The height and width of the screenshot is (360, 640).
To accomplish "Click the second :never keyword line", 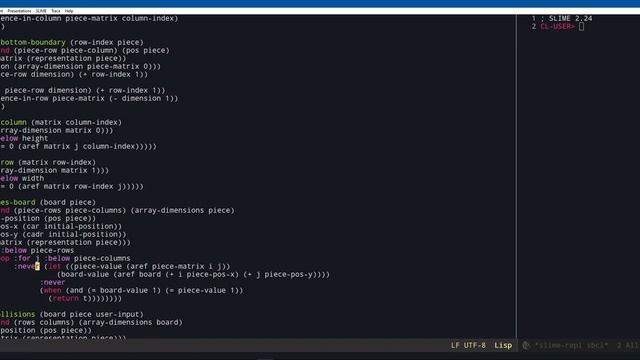I will 52,282.
